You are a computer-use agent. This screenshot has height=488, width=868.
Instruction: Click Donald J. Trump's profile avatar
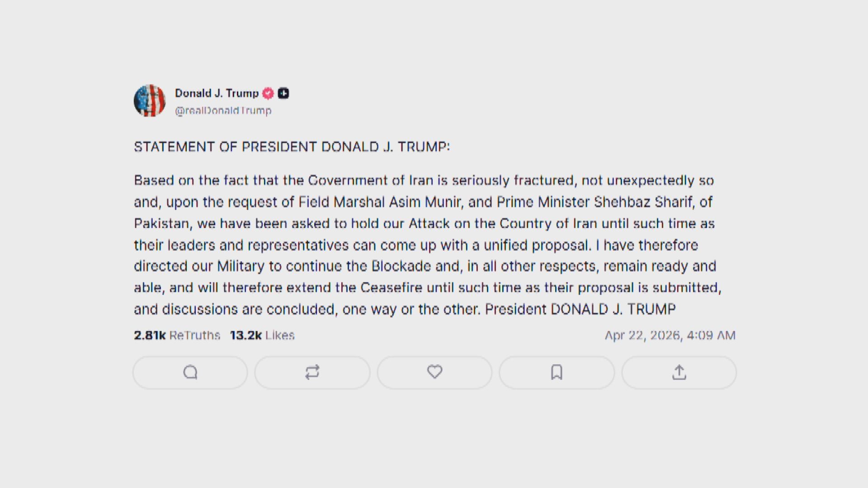[150, 101]
